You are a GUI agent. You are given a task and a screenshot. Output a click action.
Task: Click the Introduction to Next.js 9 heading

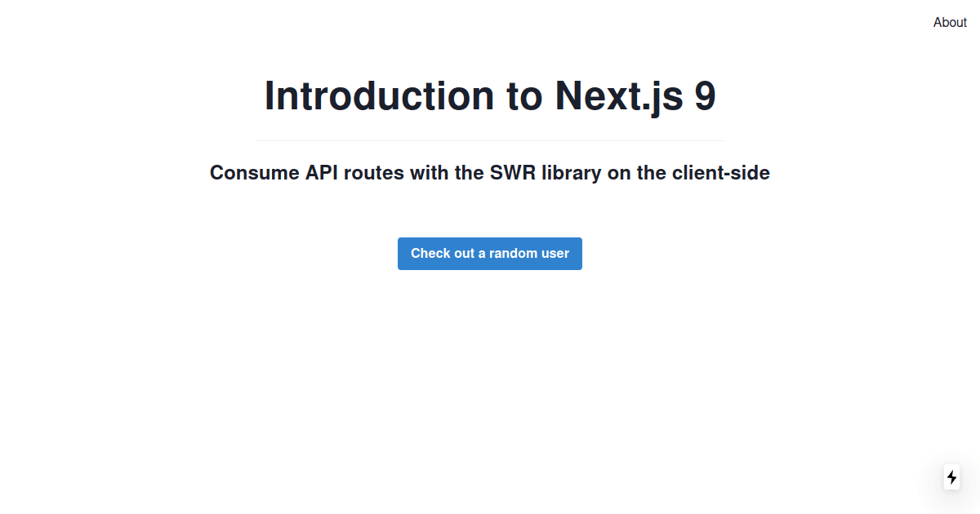click(490, 96)
